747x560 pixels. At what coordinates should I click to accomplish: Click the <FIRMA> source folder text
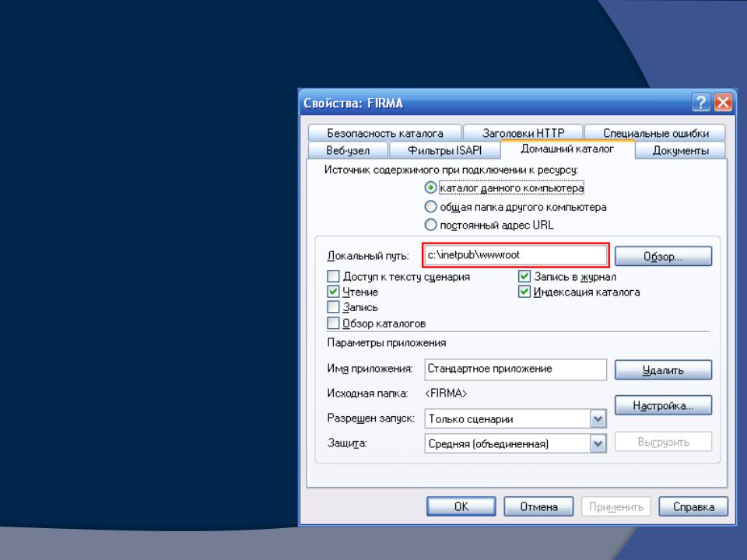pyautogui.click(x=446, y=394)
